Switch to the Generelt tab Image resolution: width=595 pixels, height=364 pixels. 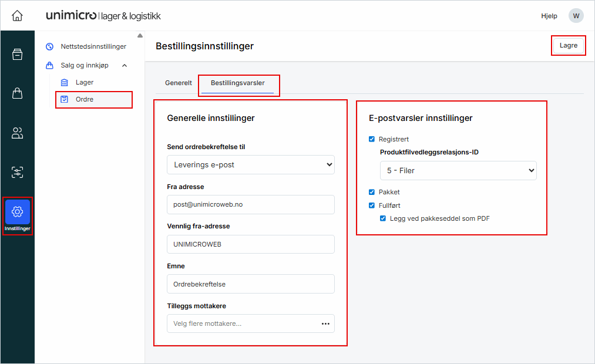pos(179,83)
